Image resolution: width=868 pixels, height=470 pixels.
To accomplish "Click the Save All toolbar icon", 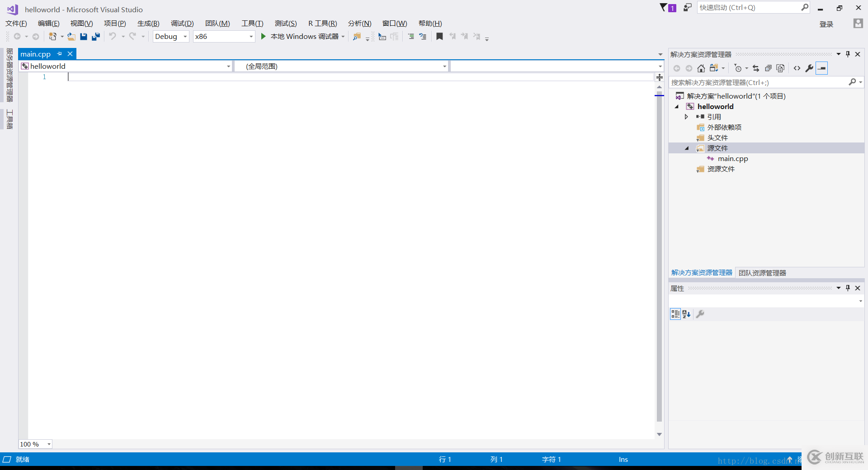I will pos(95,37).
